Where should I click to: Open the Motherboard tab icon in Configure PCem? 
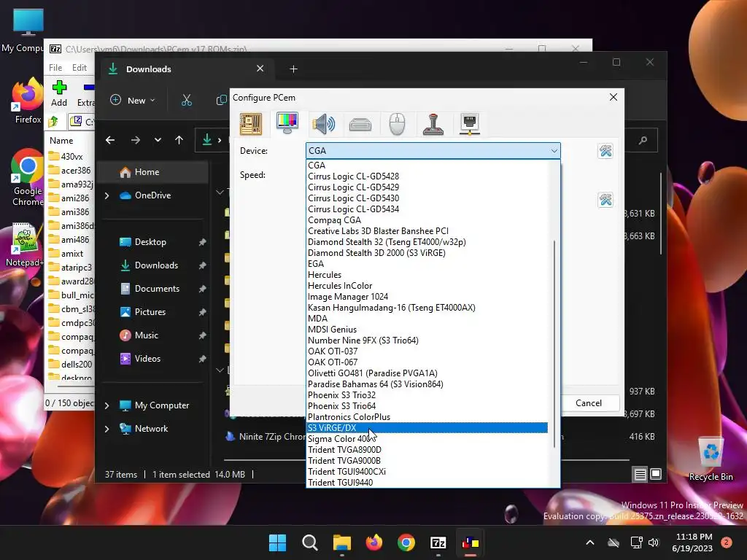coord(251,124)
